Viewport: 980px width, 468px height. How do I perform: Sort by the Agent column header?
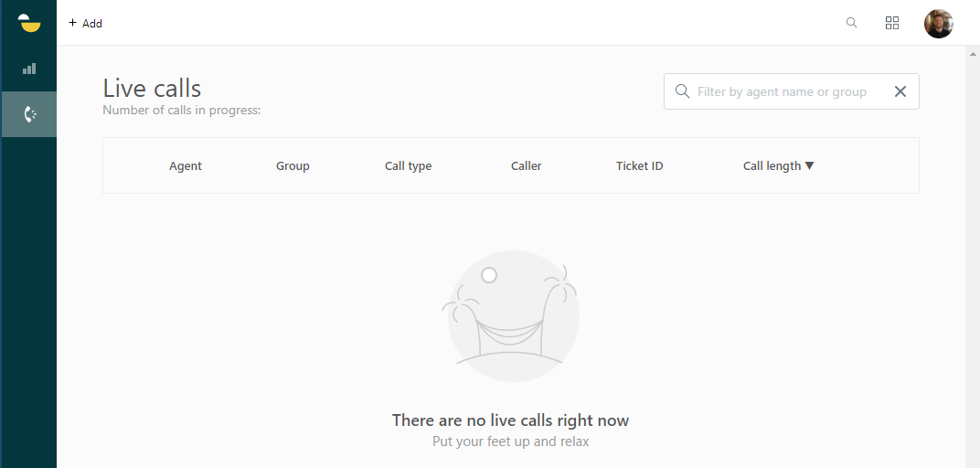pos(186,166)
